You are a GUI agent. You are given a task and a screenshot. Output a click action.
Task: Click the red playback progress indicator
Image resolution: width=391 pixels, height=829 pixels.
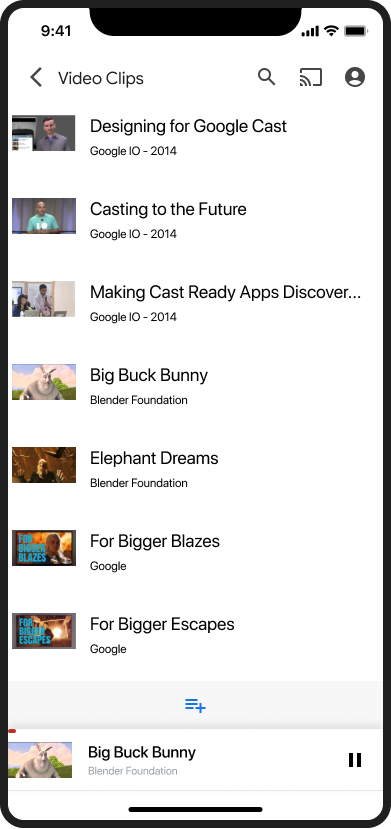coord(12,731)
